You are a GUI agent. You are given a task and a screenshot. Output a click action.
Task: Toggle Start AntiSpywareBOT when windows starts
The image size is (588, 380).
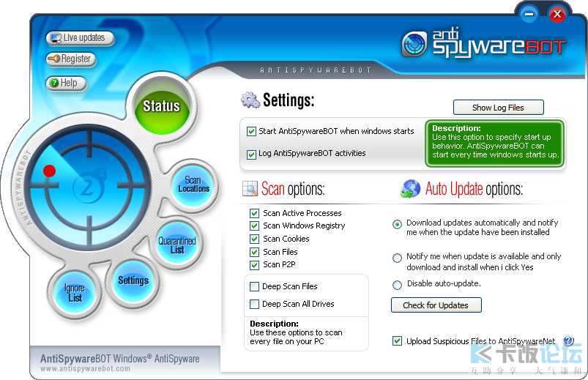pyautogui.click(x=252, y=132)
